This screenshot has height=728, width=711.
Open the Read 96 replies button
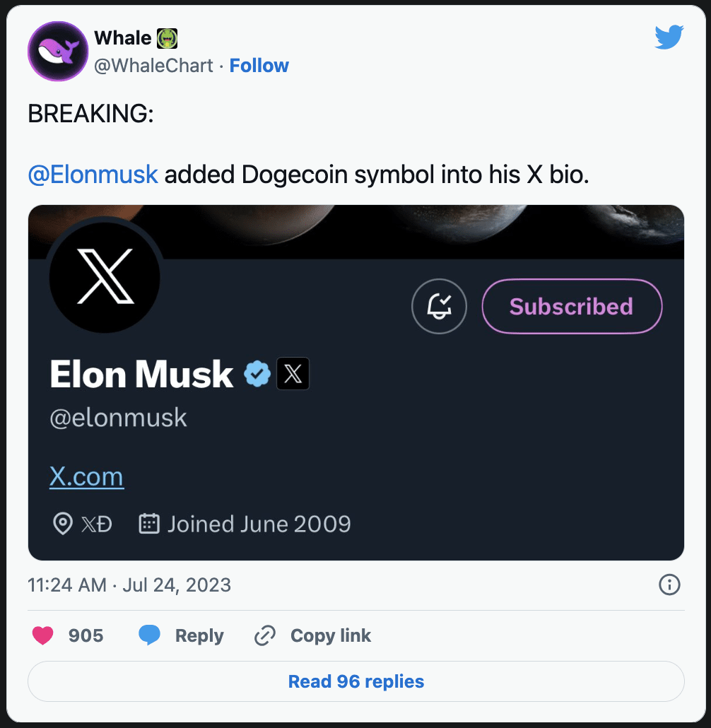pos(355,681)
